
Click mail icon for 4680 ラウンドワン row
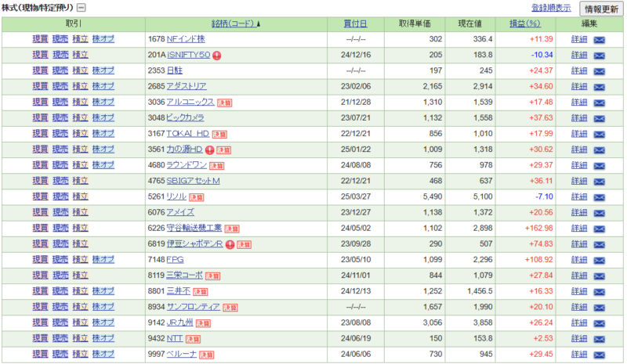pos(599,165)
